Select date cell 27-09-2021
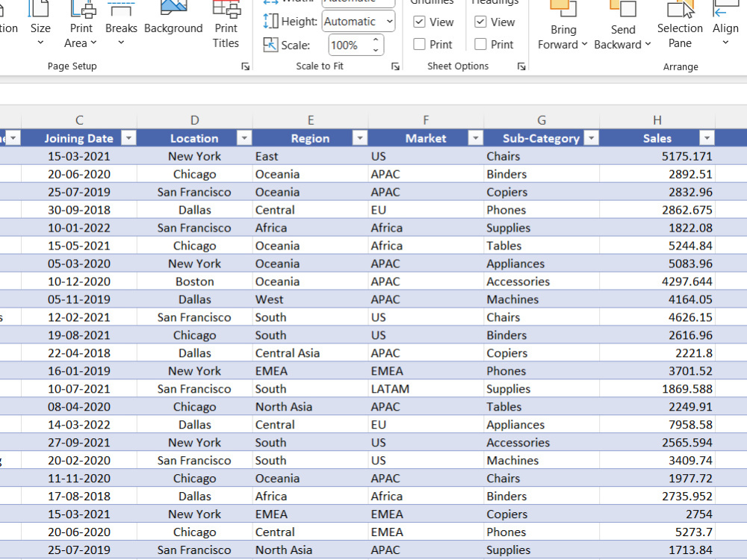The width and height of the screenshot is (747, 560). coord(79,442)
